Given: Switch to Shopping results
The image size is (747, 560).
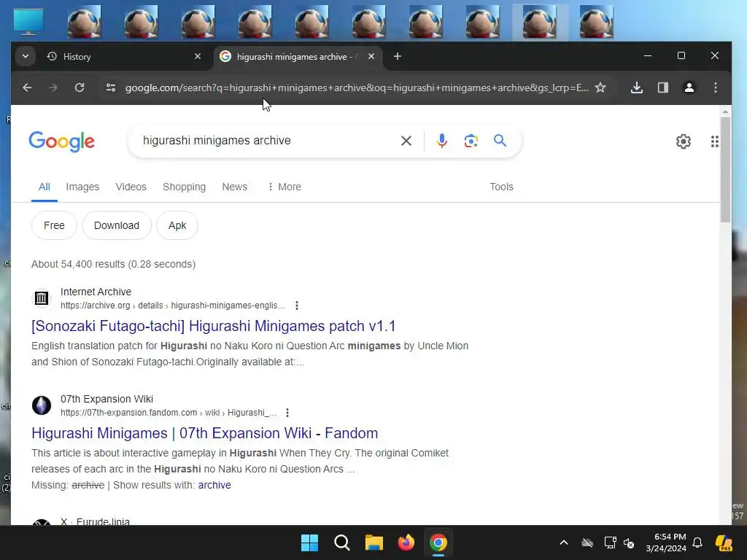Looking at the screenshot, I should click(x=185, y=187).
